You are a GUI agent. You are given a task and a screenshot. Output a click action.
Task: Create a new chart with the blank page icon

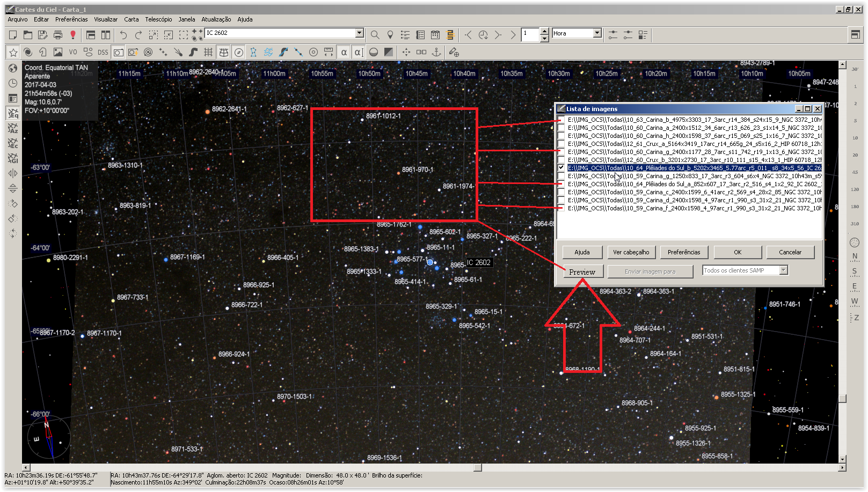pos(13,35)
